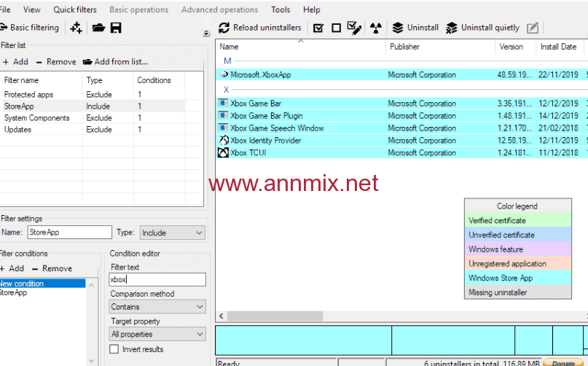Select the StoreApp filter row

pos(93,106)
